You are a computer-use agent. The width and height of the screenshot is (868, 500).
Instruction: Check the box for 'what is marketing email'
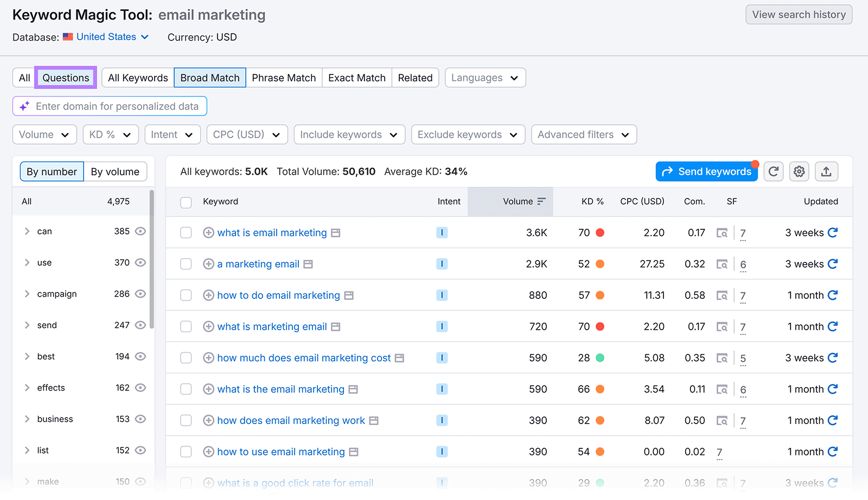coord(186,326)
